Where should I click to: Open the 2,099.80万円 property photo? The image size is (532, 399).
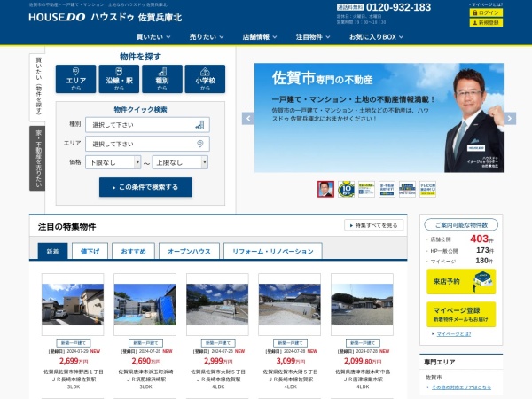[x=362, y=304]
